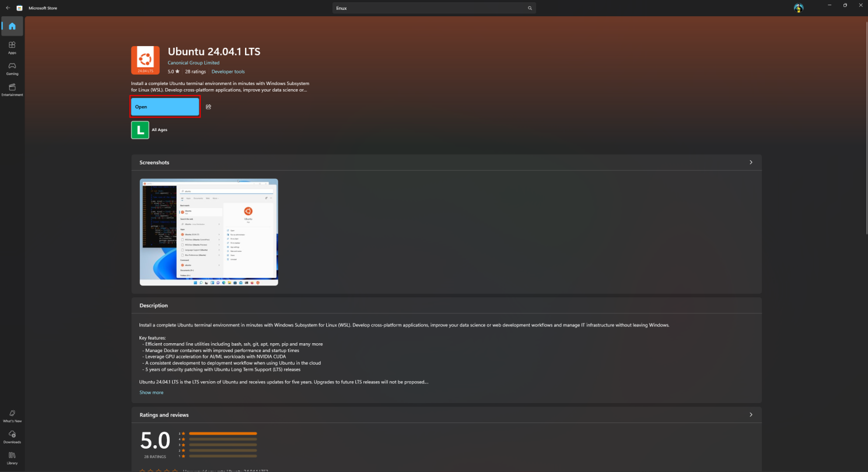
Task: Go back using the back arrow
Action: click(8, 8)
